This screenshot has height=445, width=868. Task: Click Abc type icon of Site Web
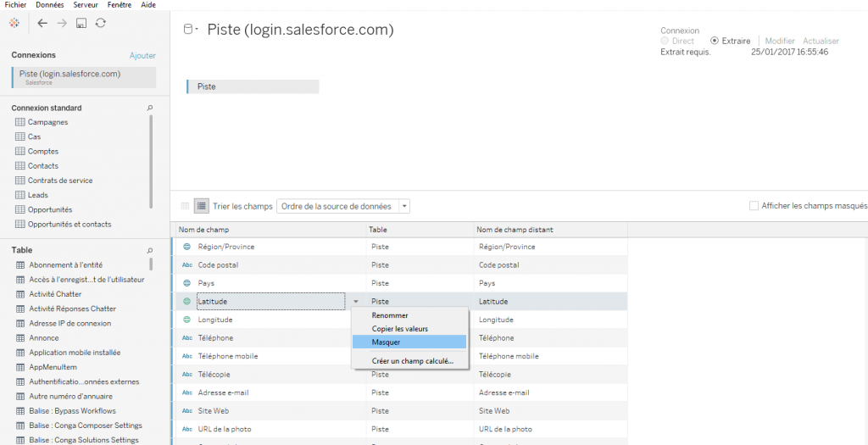(187, 411)
